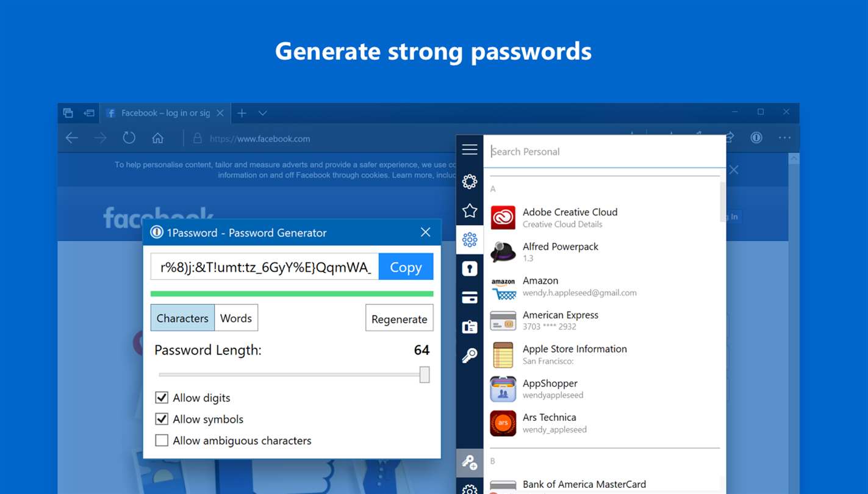Select All Vaults circle icon in sidebar

(470, 181)
